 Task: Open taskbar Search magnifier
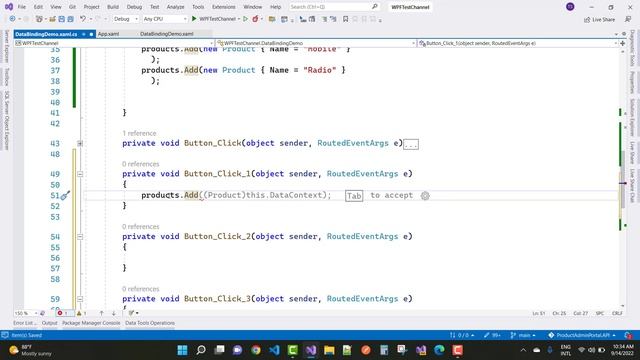(201, 350)
